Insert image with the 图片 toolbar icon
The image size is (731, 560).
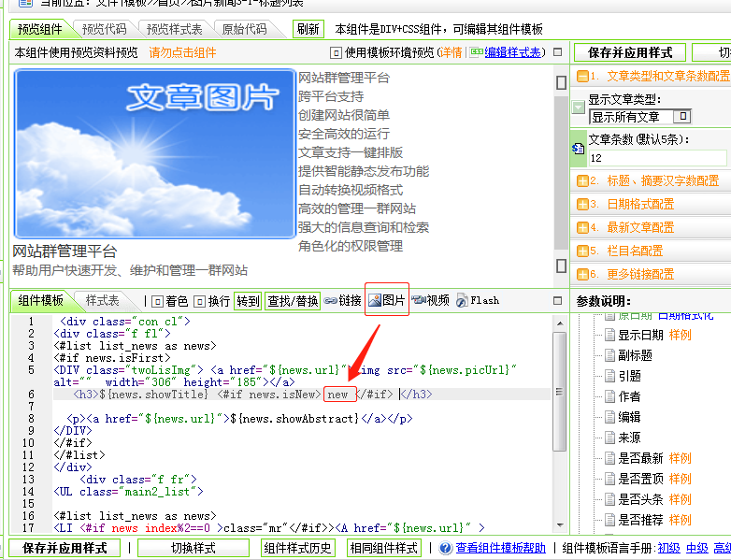(387, 300)
